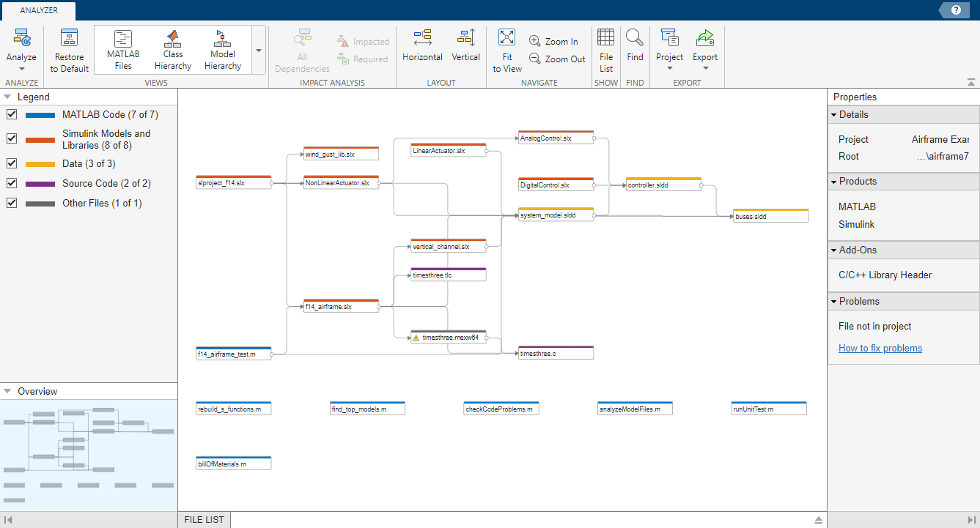Switch to the Class Hierarchy view

[x=172, y=49]
